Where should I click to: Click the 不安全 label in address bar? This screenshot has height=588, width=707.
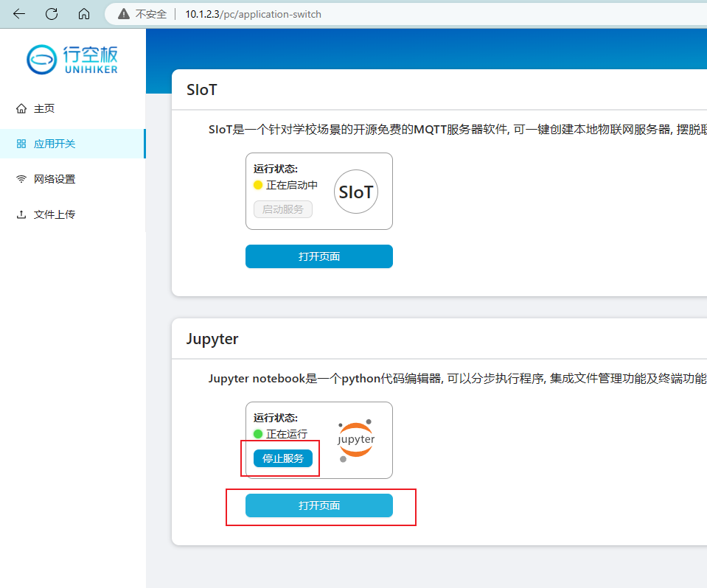pyautogui.click(x=151, y=14)
